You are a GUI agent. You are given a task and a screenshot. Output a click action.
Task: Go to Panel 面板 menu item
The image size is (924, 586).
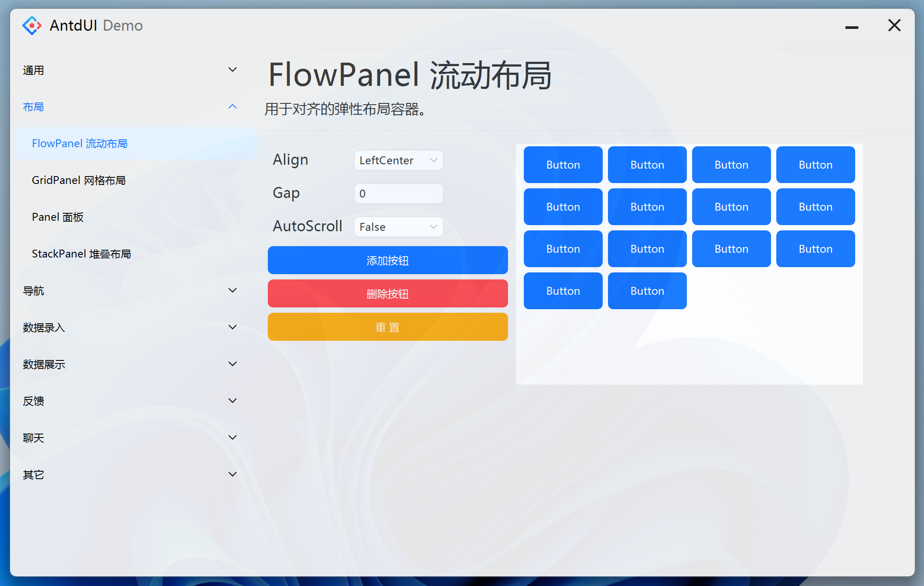58,217
